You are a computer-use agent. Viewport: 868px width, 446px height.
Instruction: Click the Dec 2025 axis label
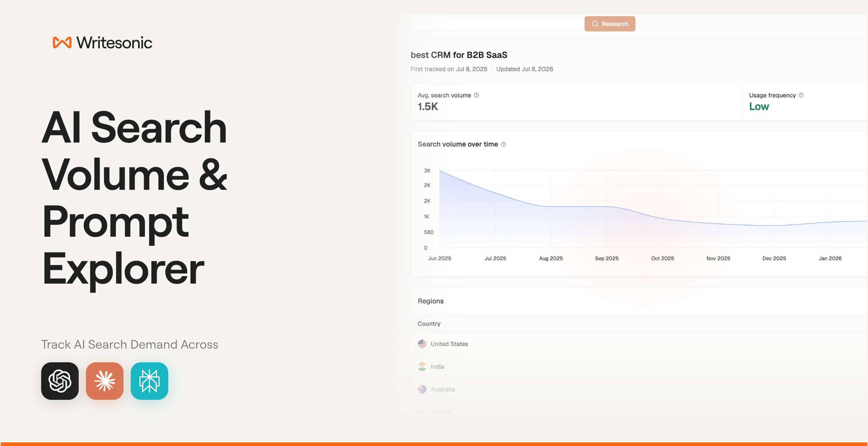pos(774,258)
